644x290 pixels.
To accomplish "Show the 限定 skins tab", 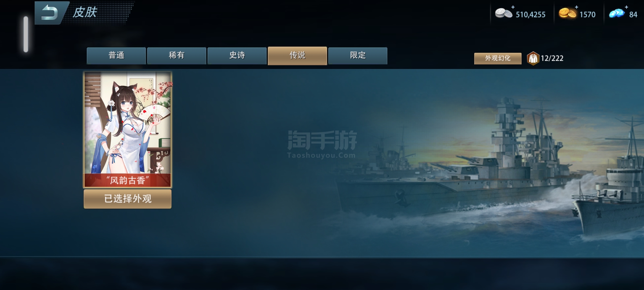I will pos(358,56).
